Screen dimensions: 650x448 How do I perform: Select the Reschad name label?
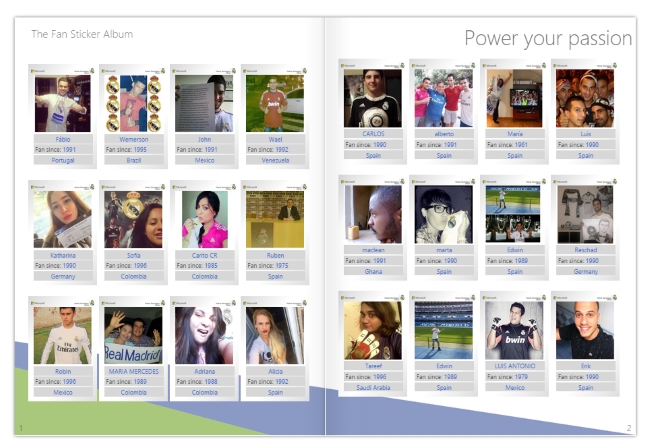pos(585,249)
